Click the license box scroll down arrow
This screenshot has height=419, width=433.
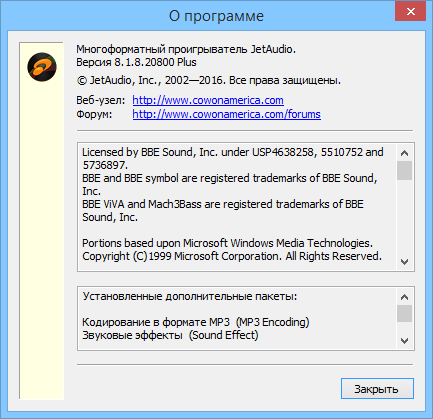[404, 262]
